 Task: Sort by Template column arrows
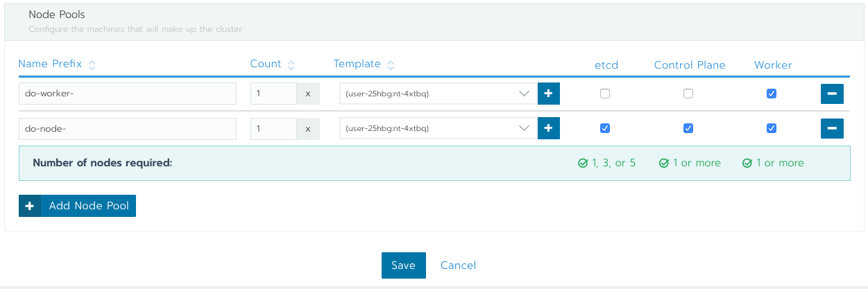click(391, 64)
